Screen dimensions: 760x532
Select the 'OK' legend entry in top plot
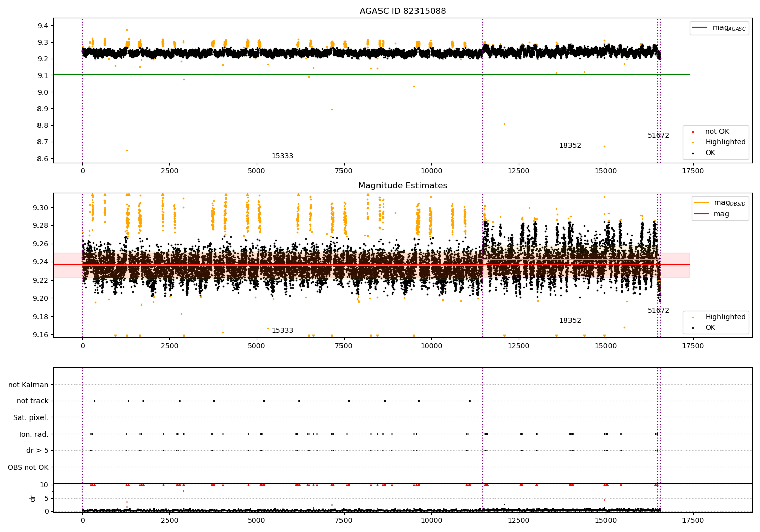(710, 153)
